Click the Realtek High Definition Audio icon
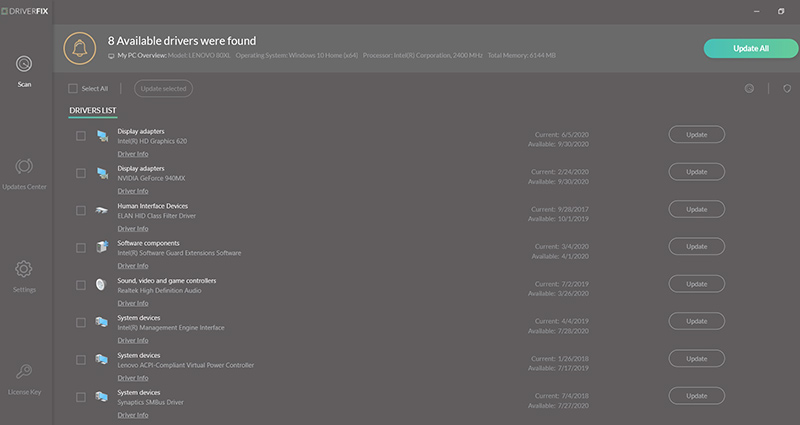Image resolution: width=800 pixels, height=425 pixels. (x=101, y=285)
